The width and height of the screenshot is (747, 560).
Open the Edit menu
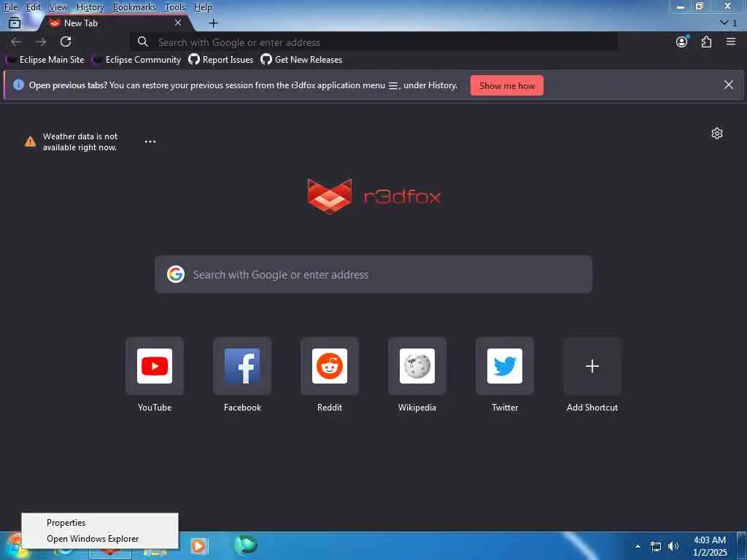point(33,7)
